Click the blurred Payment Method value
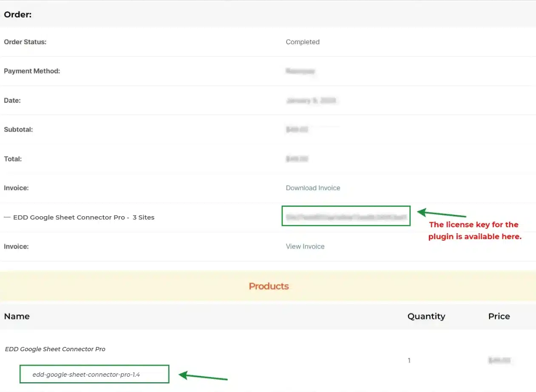Image resolution: width=536 pixels, height=392 pixels. pos(300,71)
